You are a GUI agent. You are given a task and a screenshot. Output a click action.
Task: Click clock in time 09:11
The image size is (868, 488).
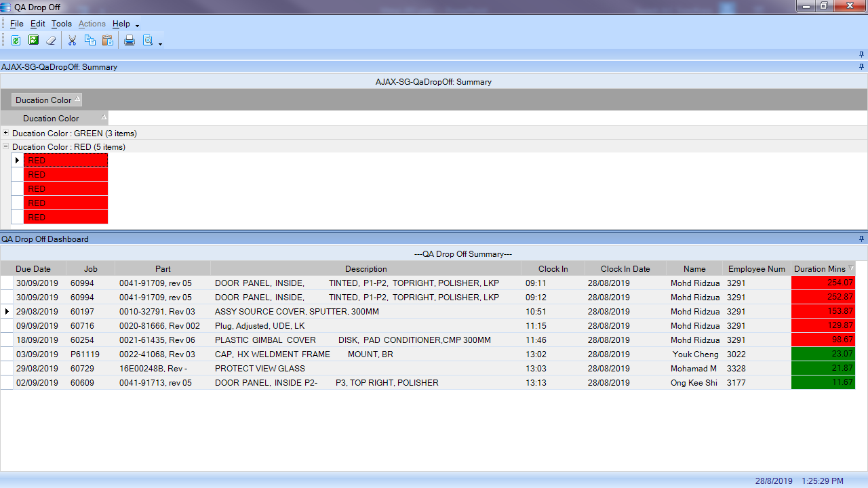tap(536, 283)
